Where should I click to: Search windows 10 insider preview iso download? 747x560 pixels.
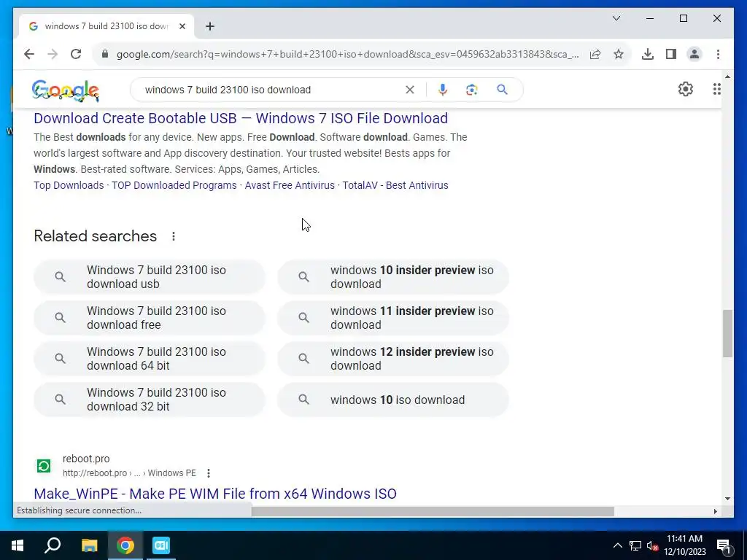click(393, 277)
